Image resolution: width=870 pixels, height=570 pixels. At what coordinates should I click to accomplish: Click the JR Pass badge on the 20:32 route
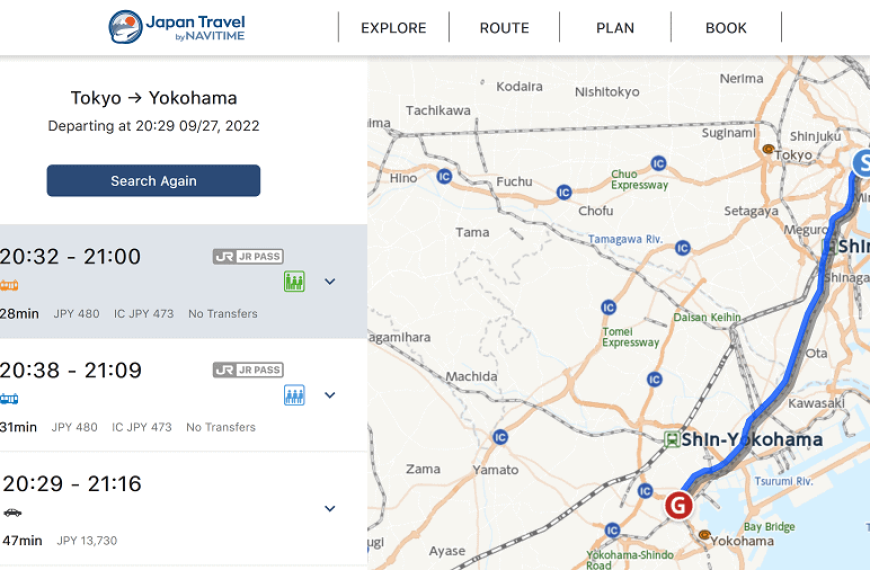point(248,257)
